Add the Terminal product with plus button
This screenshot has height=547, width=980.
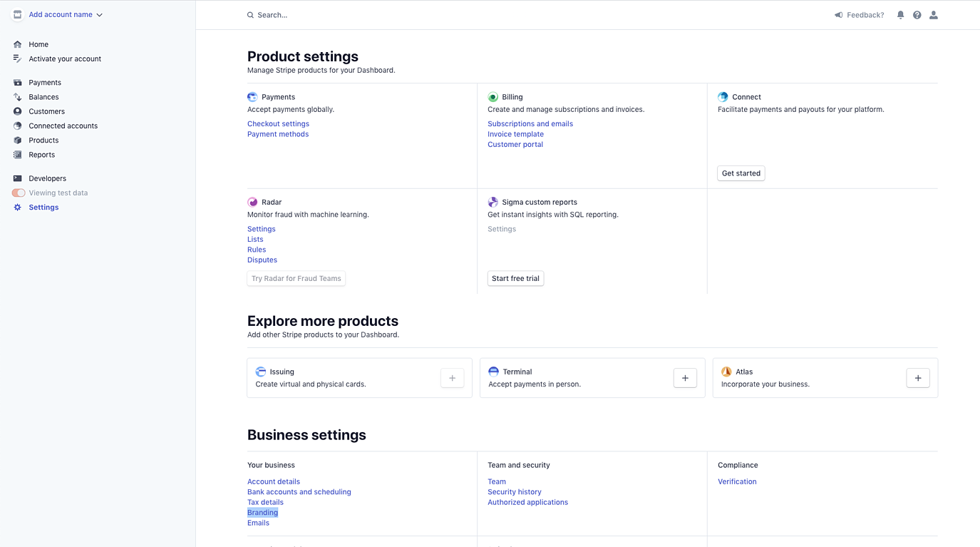[685, 378]
